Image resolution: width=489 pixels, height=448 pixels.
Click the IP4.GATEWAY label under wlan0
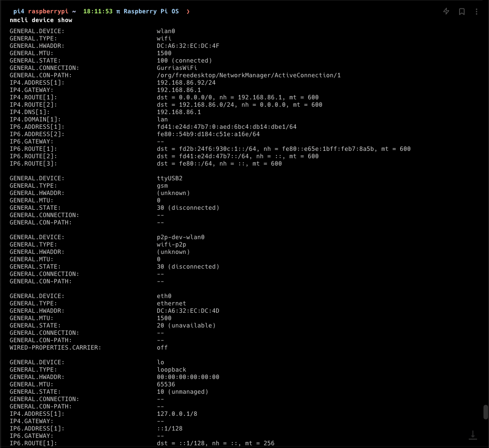31,90
